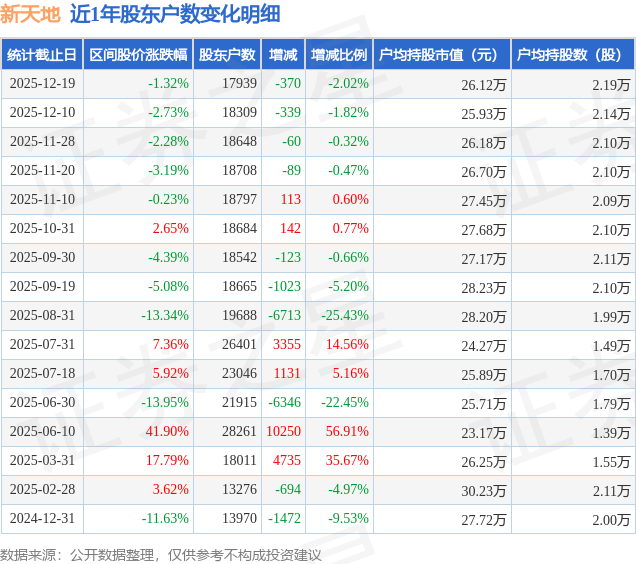Click the 增减 column header
This screenshot has height=564, width=636.
tap(283, 55)
